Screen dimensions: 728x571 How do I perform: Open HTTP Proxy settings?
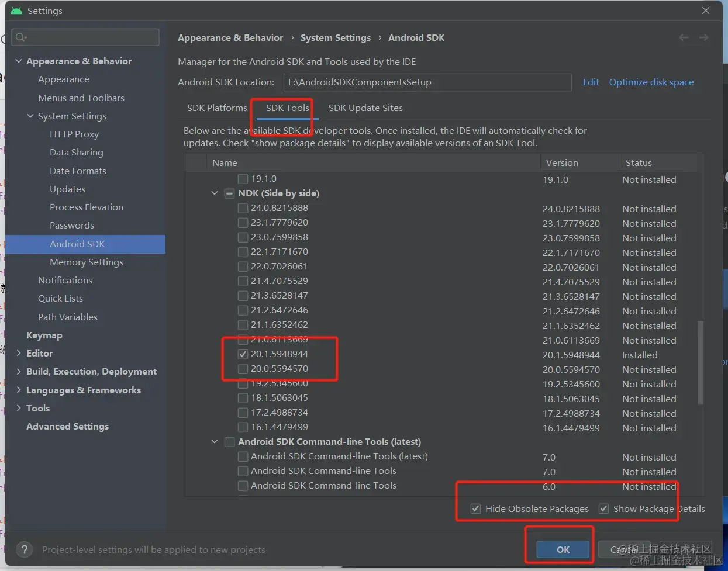[x=74, y=134]
